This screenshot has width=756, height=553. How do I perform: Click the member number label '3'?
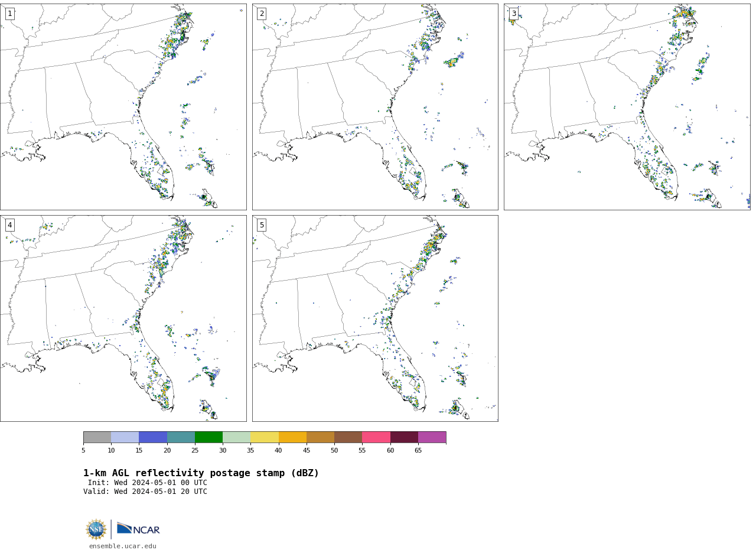click(x=514, y=14)
